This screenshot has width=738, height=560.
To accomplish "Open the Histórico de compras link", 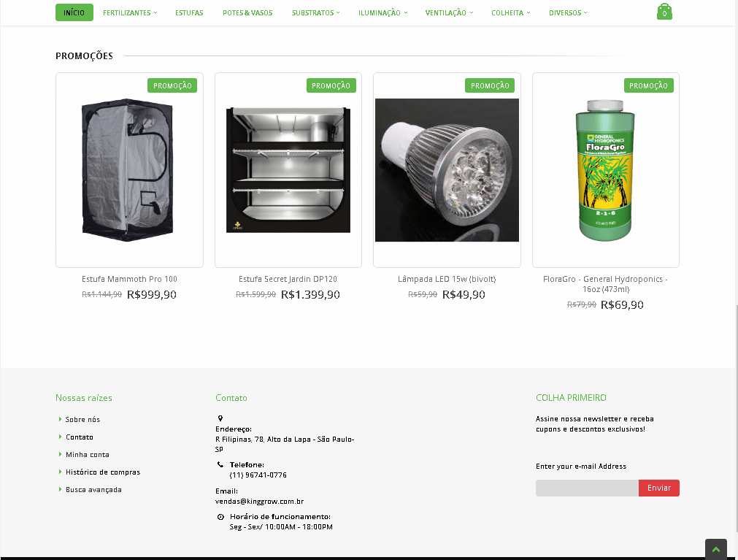I will click(103, 472).
